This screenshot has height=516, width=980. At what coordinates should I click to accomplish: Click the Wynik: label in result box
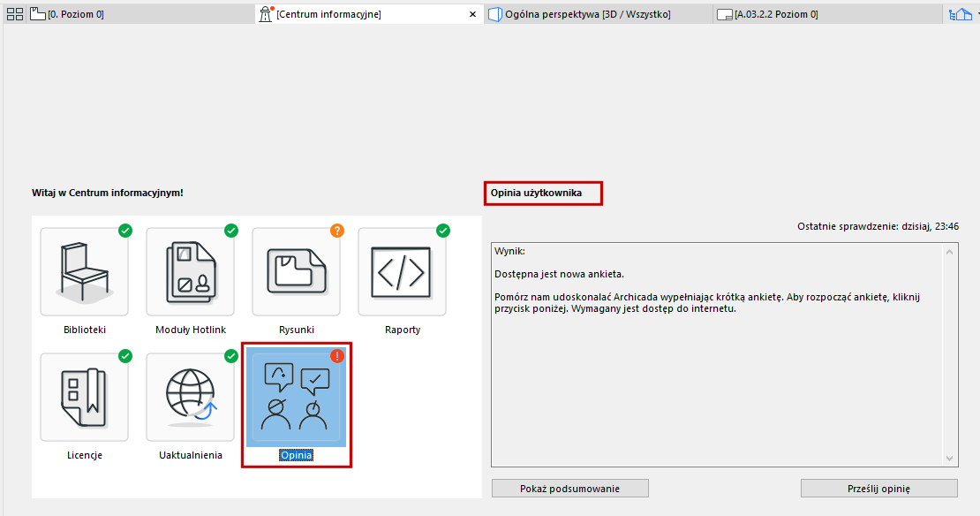pyautogui.click(x=510, y=251)
